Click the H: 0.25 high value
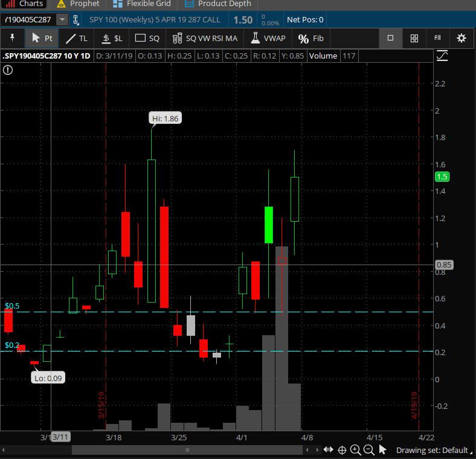This screenshot has height=459, width=476. pyautogui.click(x=179, y=56)
